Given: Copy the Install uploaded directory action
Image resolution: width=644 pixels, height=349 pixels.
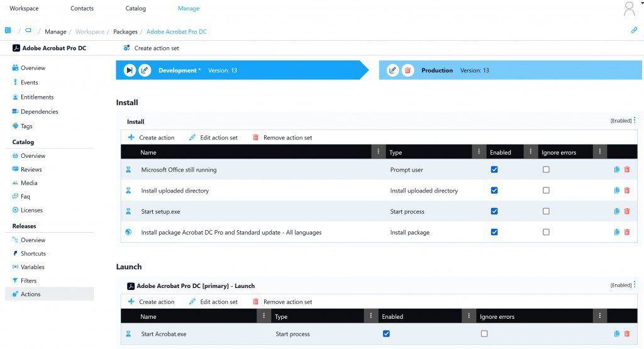Looking at the screenshot, I should (x=616, y=190).
